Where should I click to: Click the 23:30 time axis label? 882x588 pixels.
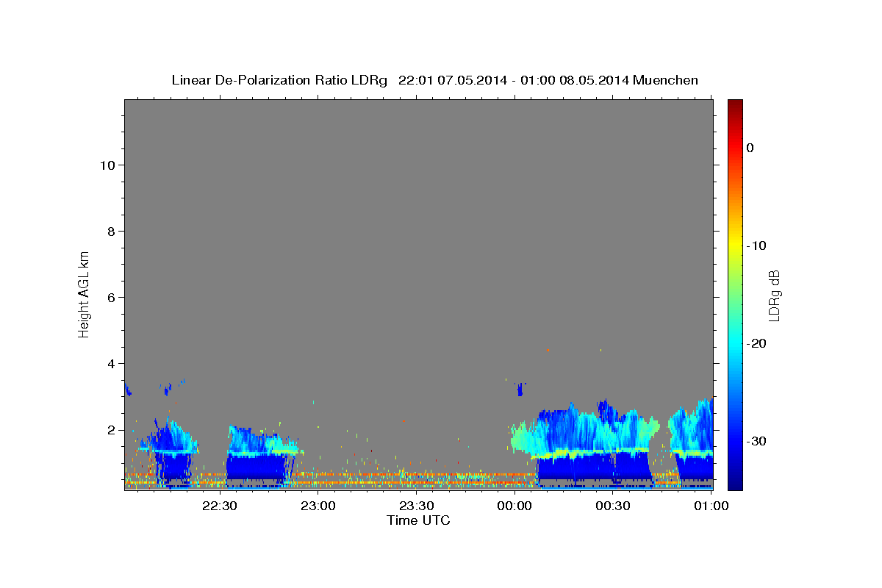pyautogui.click(x=416, y=506)
